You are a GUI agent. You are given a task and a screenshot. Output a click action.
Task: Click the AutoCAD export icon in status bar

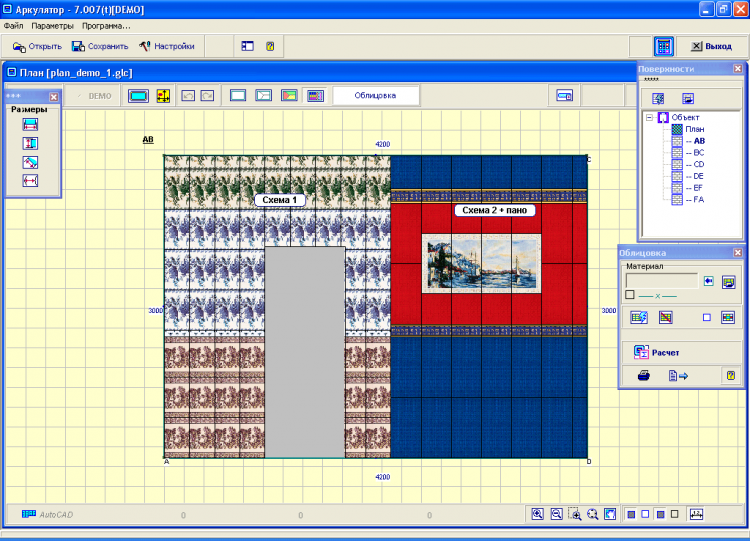29,514
